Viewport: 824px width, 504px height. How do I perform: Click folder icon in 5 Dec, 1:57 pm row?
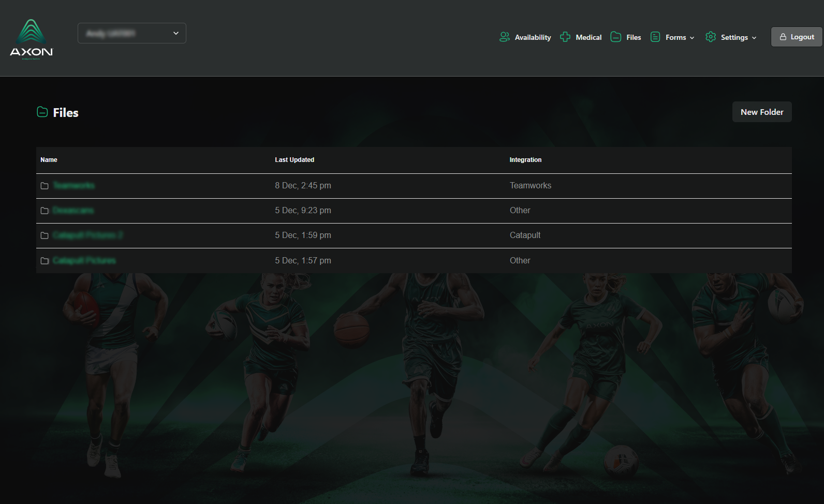point(45,261)
